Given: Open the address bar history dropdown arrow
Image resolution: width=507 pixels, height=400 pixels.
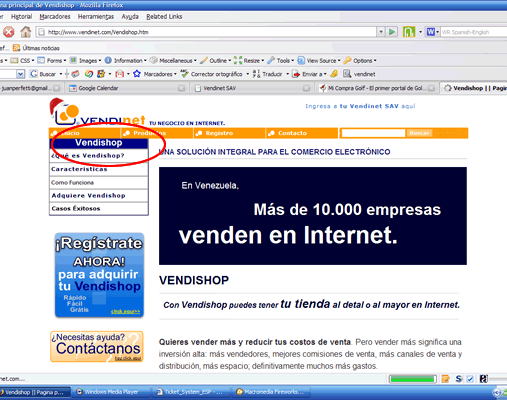Looking at the screenshot, I should (381, 32).
